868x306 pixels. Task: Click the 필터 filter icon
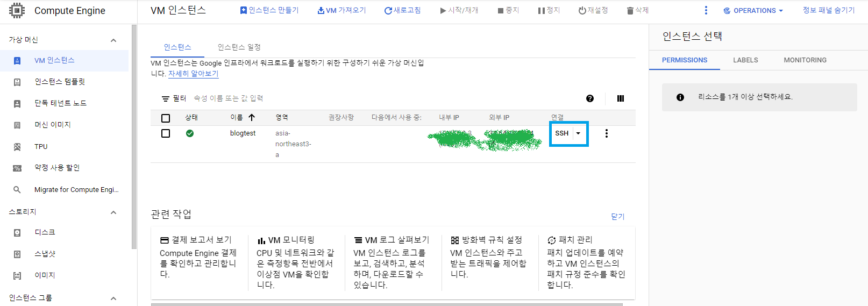[x=166, y=99]
